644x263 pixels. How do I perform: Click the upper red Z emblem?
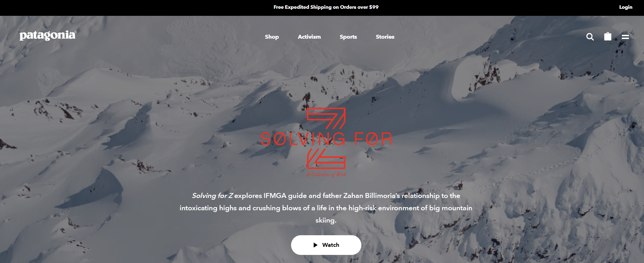(326, 118)
